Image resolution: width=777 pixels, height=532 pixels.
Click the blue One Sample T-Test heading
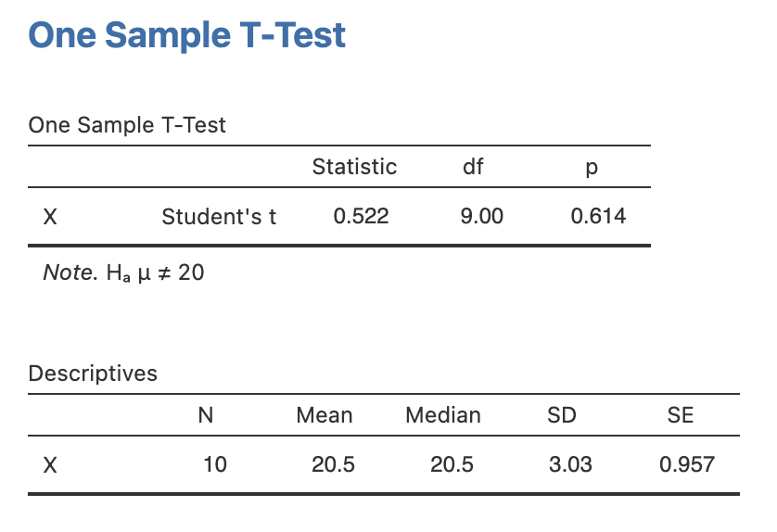(187, 36)
